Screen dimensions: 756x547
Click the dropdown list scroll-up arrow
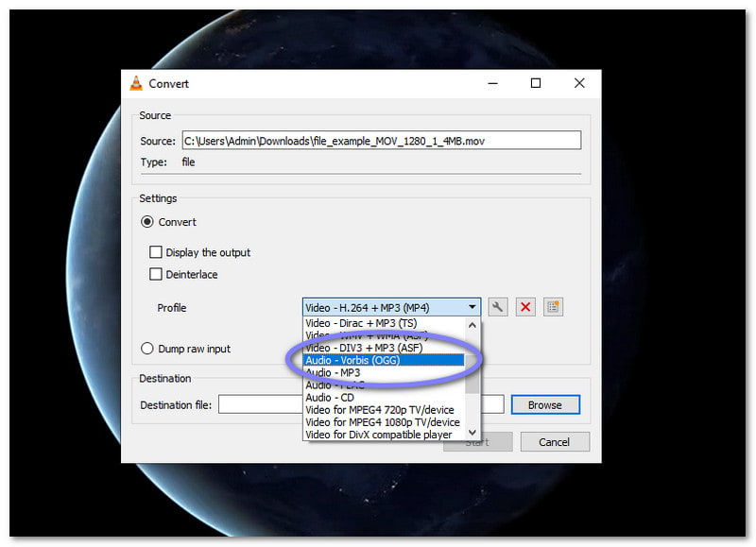472,325
